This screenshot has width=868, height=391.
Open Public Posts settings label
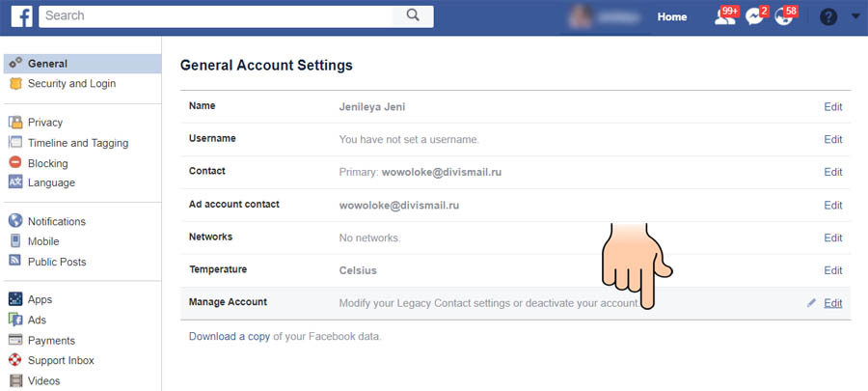(57, 262)
